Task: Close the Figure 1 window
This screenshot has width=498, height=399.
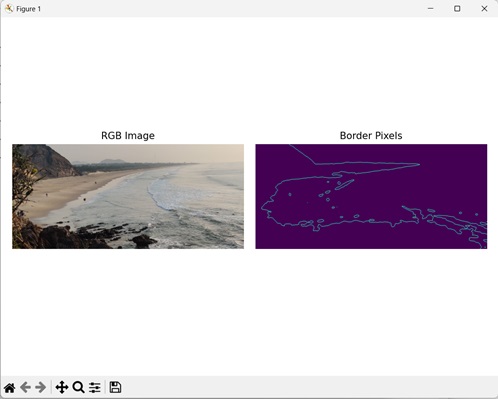Action: tap(484, 9)
